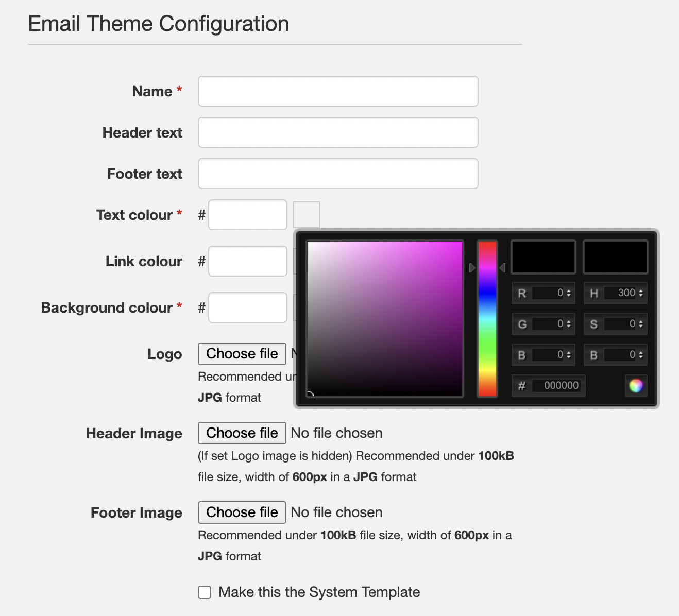Click the Footer Image 'No file chosen' text
679x616 pixels.
coord(336,512)
